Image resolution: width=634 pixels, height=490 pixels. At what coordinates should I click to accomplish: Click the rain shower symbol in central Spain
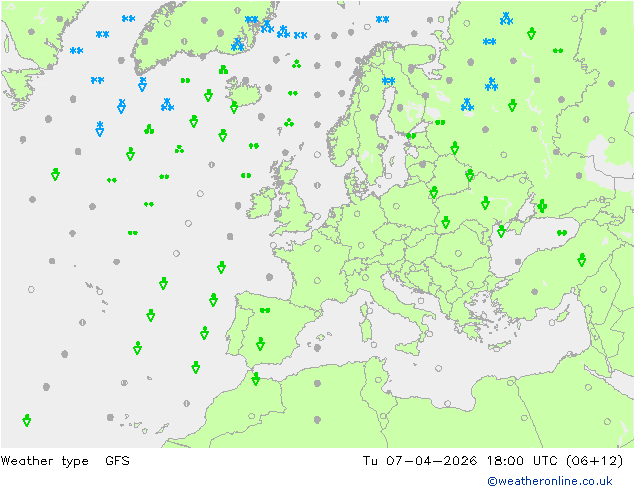point(260,344)
